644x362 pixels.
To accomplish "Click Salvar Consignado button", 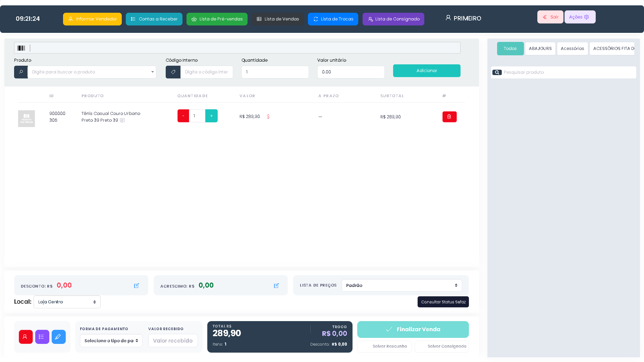I will coord(442,347).
